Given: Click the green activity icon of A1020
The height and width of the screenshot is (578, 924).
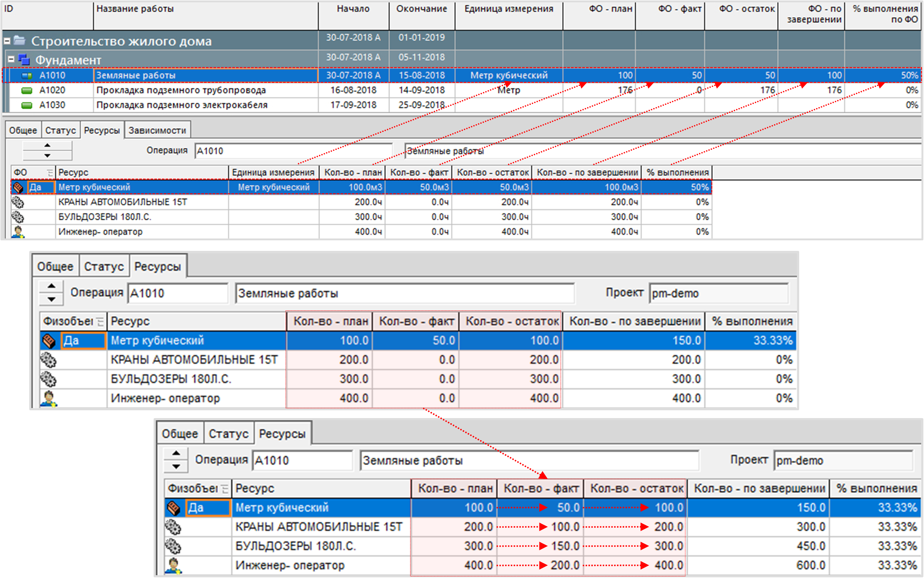Looking at the screenshot, I should coord(27,91).
